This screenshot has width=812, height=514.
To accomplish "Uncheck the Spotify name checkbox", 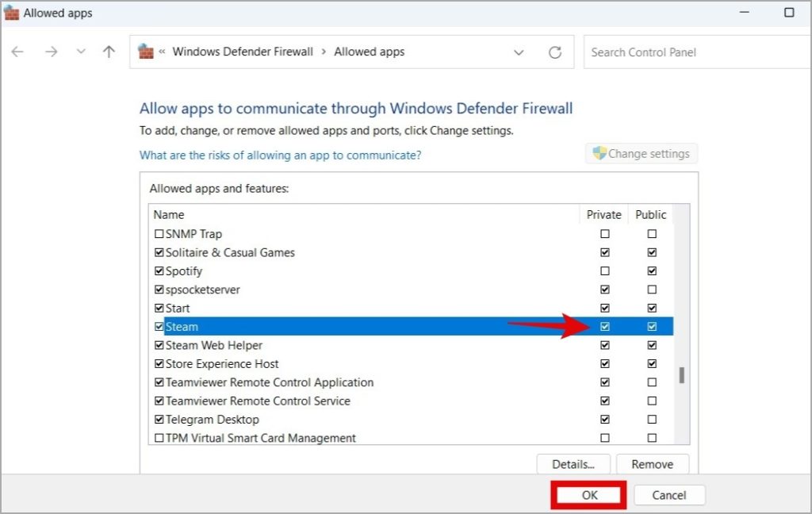I will pos(159,271).
